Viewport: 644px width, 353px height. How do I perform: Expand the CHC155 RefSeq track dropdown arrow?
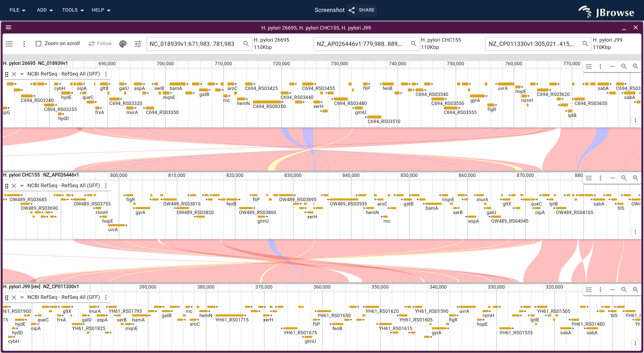click(x=22, y=186)
